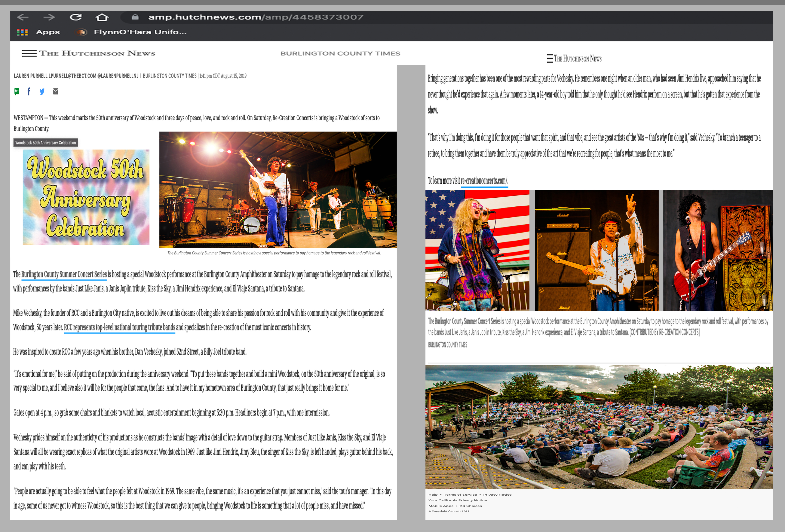
Task: Share article via the green text message icon
Action: point(17,91)
